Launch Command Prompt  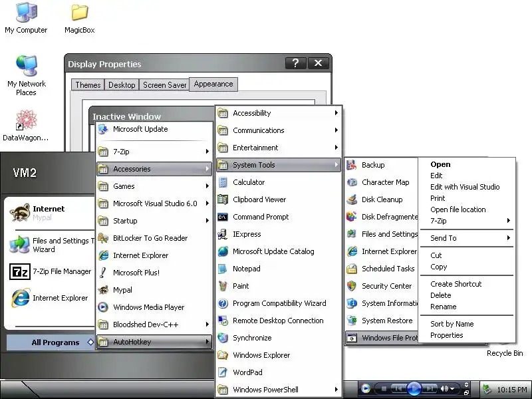pyautogui.click(x=278, y=217)
